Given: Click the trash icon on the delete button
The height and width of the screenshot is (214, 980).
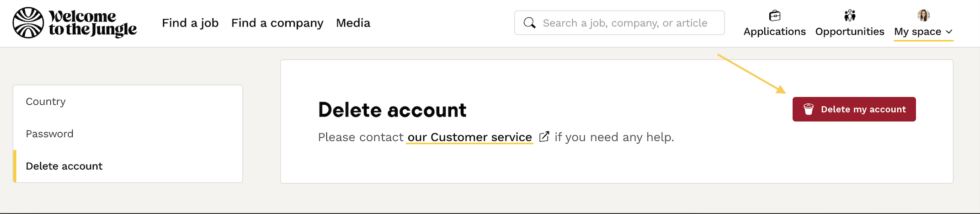Looking at the screenshot, I should [809, 109].
